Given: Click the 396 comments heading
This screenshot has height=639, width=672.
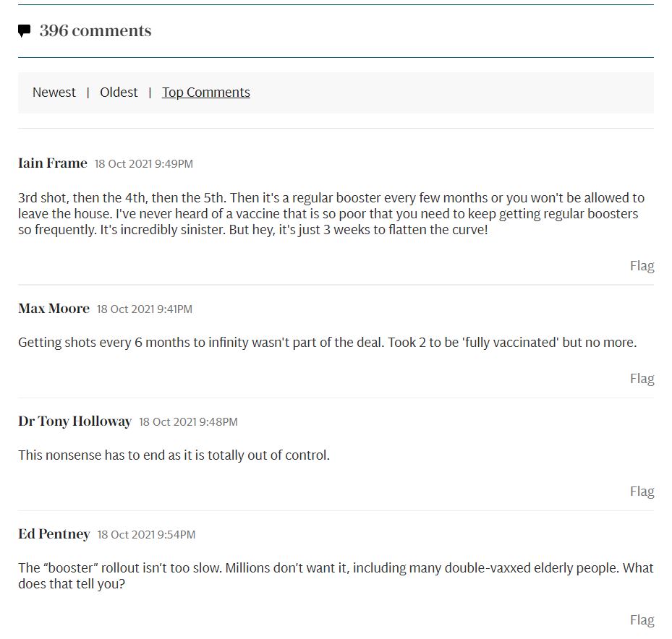Looking at the screenshot, I should [x=95, y=31].
